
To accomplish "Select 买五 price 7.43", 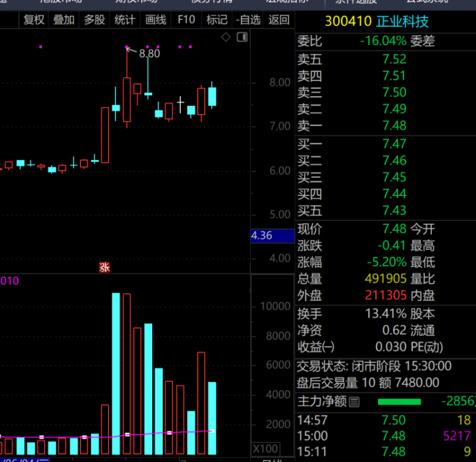I will 394,211.
